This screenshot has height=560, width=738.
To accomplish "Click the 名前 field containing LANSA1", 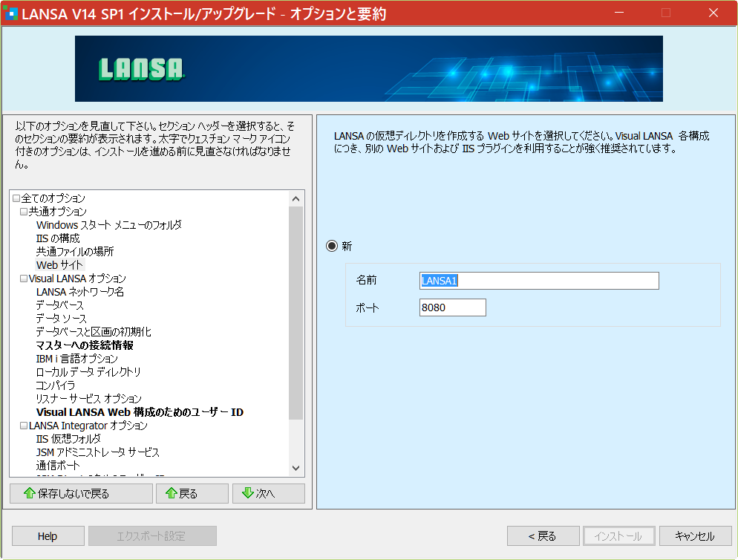I will (x=539, y=281).
